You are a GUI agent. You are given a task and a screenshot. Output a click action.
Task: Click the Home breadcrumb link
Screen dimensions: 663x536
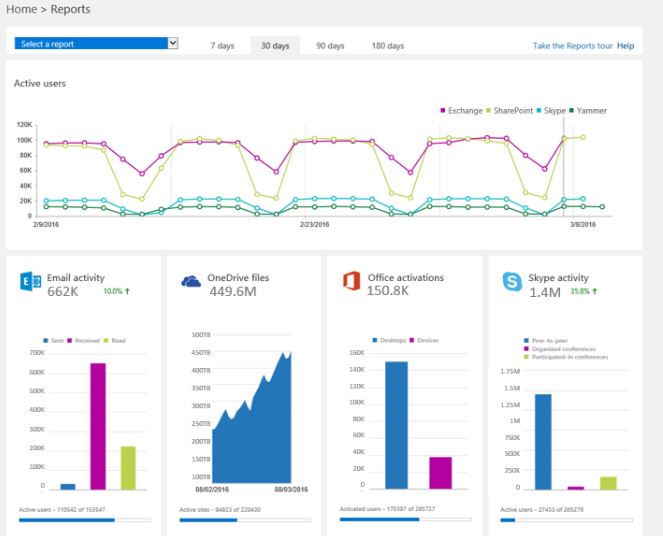[20, 9]
